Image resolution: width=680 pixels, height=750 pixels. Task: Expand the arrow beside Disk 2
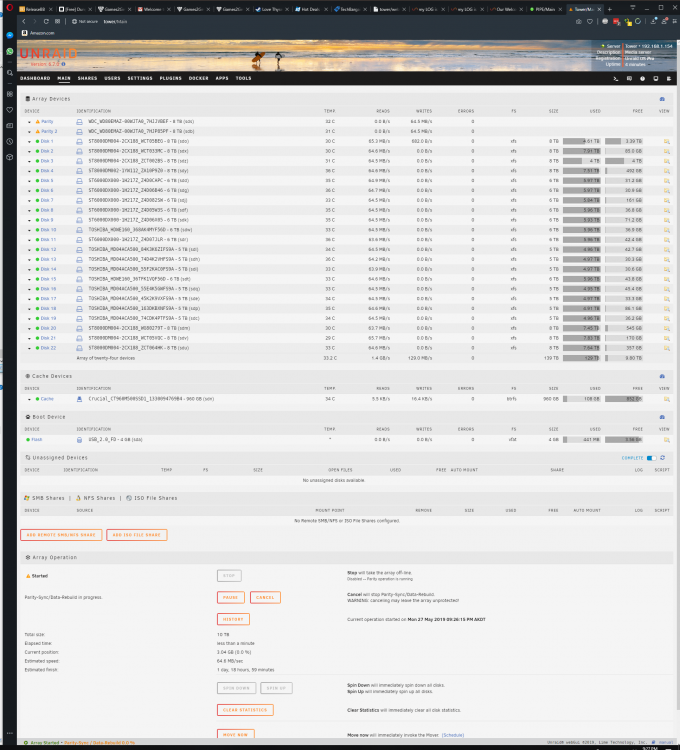click(29, 152)
